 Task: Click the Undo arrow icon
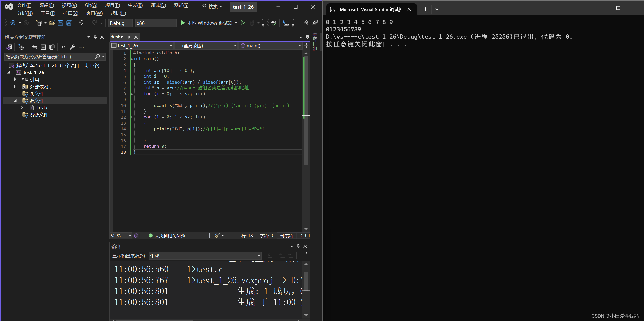click(81, 23)
